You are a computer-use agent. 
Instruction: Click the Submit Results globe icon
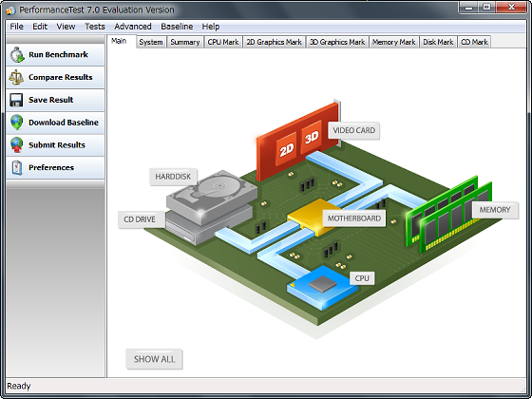(x=17, y=144)
